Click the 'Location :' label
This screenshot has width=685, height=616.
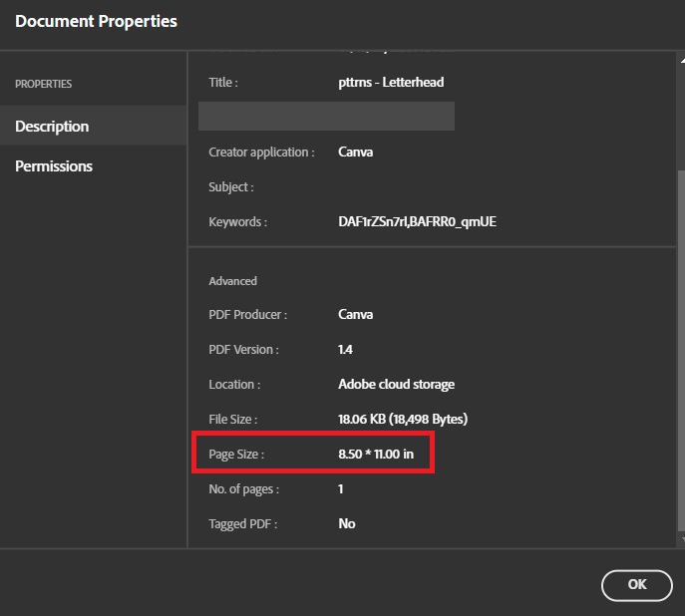pos(234,384)
